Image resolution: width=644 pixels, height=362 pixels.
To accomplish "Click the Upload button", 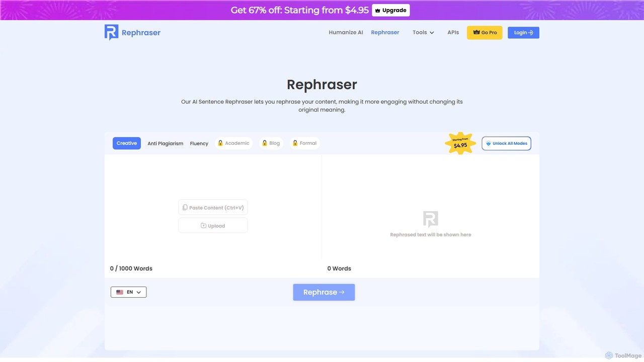I will (213, 226).
